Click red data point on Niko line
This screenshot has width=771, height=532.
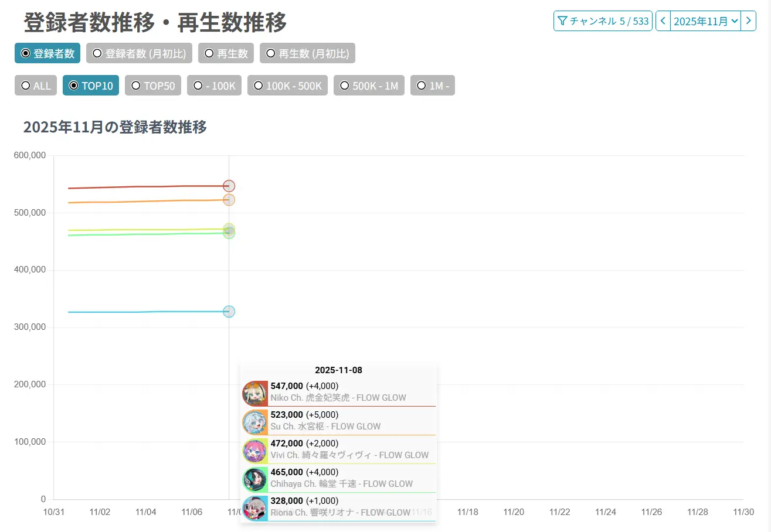point(229,186)
